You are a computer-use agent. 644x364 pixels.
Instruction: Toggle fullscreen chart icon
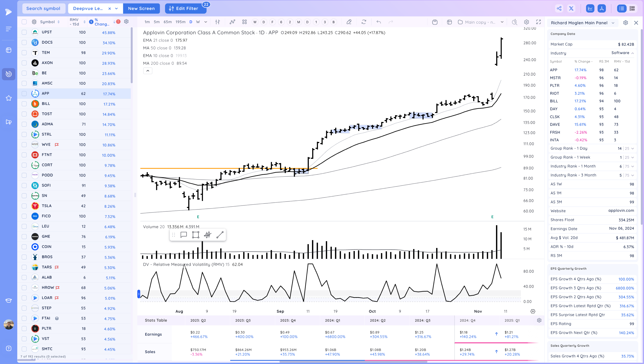coord(538,22)
